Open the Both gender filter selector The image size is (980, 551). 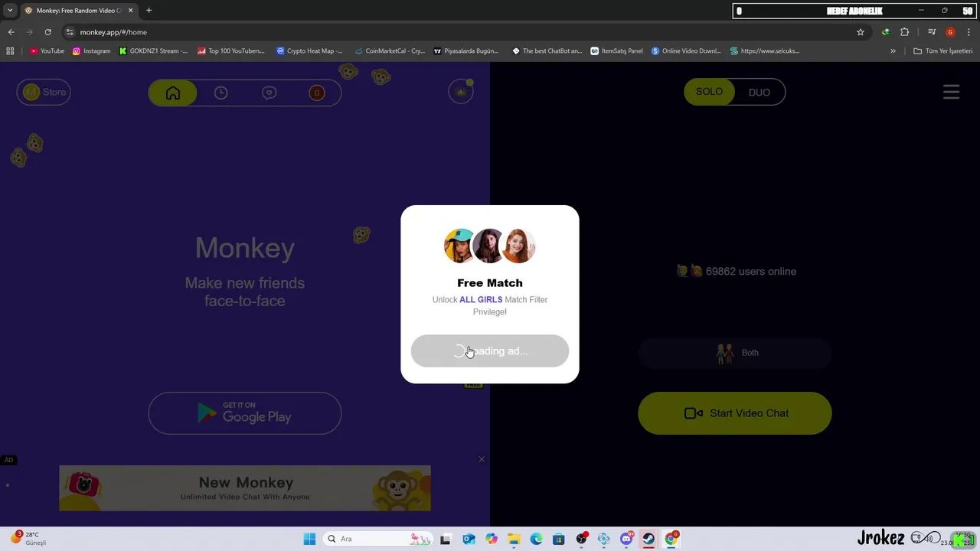point(735,353)
